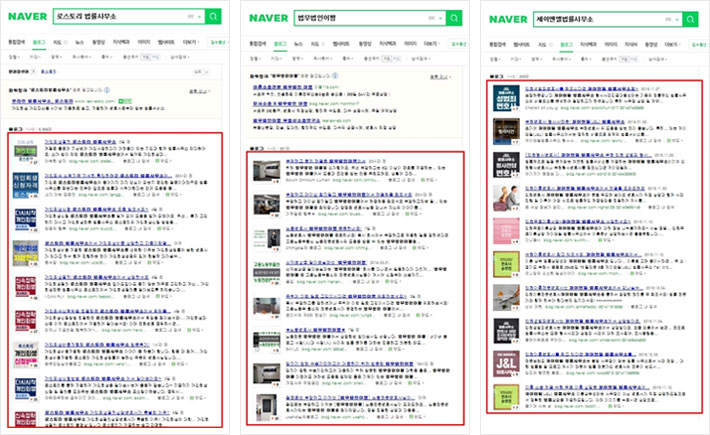Open keyboard dropdown arrow in 로스토리 search box
The height and width of the screenshot is (435, 710).
[x=198, y=17]
